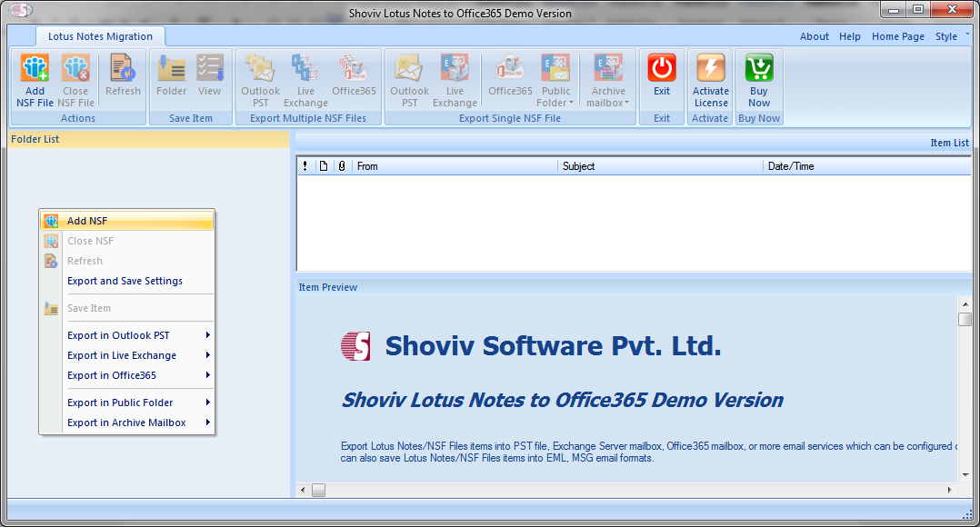The width and height of the screenshot is (980, 527).
Task: Click the Refresh ribbon icon
Action: 123,75
